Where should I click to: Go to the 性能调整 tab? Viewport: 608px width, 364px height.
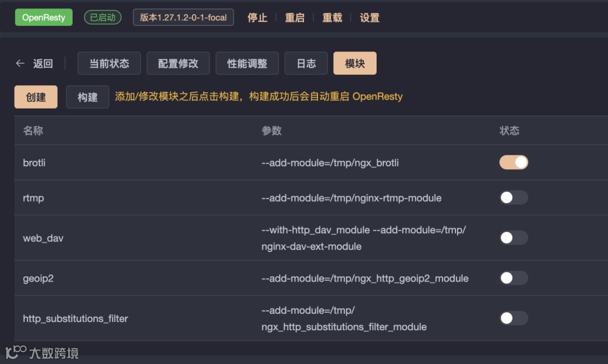pos(247,63)
